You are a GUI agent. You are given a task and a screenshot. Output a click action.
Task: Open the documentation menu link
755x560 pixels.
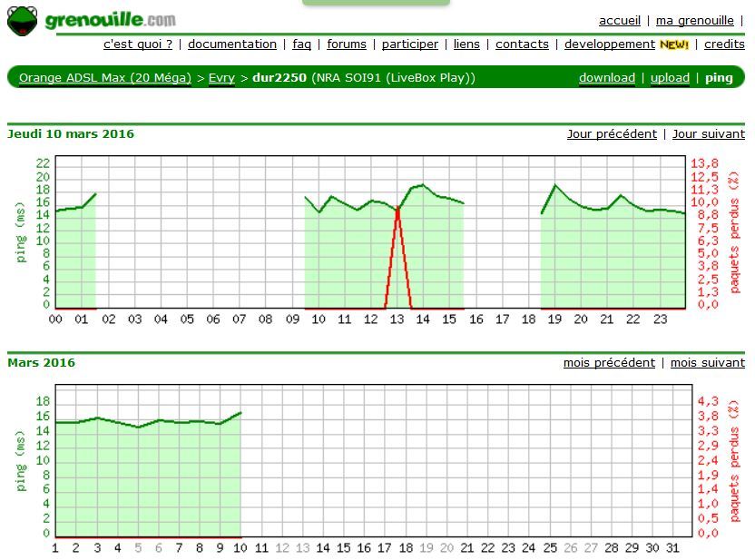[232, 44]
